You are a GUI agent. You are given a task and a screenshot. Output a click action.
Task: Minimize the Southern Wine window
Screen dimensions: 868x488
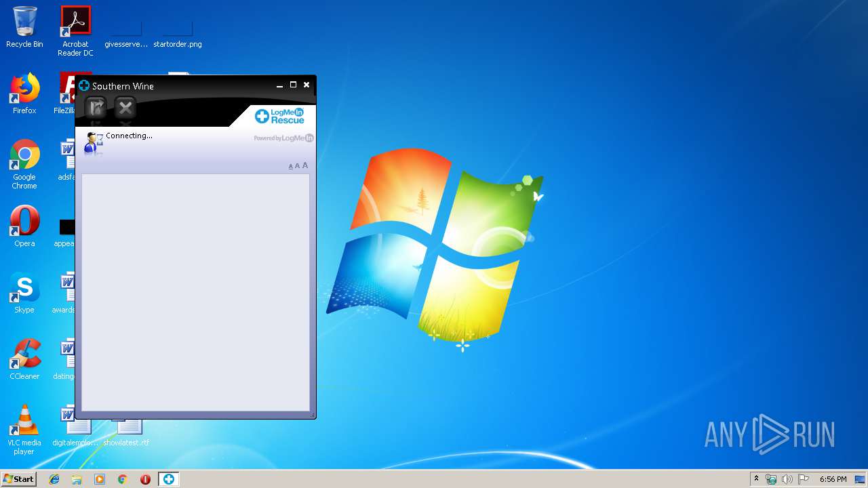[279, 85]
